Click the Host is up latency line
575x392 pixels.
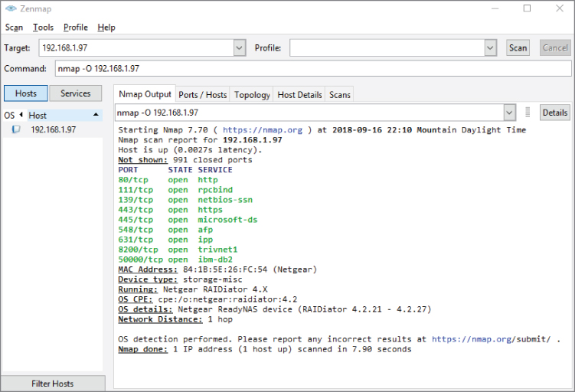pyautogui.click(x=190, y=149)
